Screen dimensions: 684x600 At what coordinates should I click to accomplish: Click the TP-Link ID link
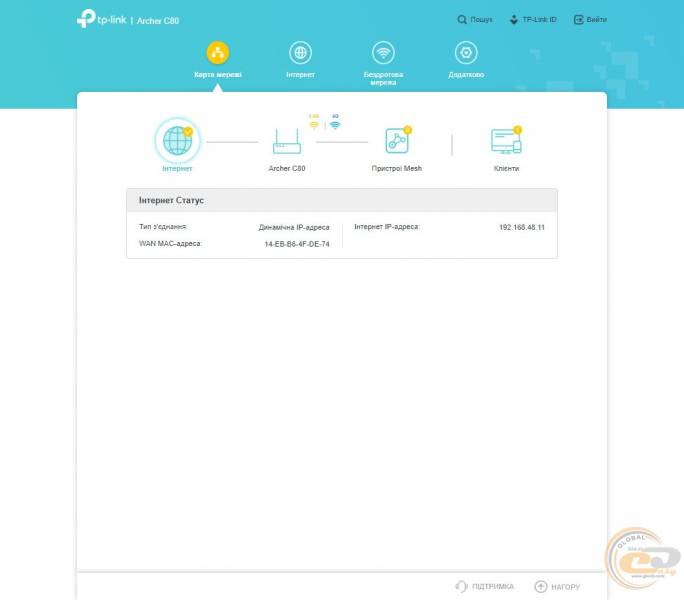click(x=533, y=20)
